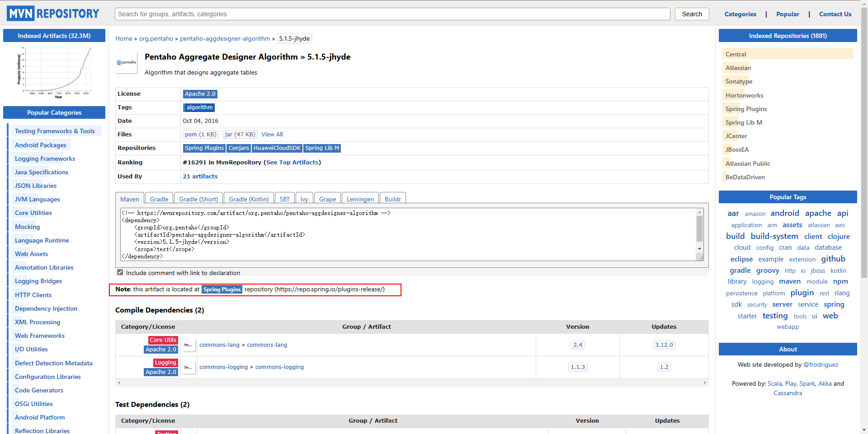This screenshot has height=434, width=868.
Task: Open Mocking category
Action: click(28, 227)
